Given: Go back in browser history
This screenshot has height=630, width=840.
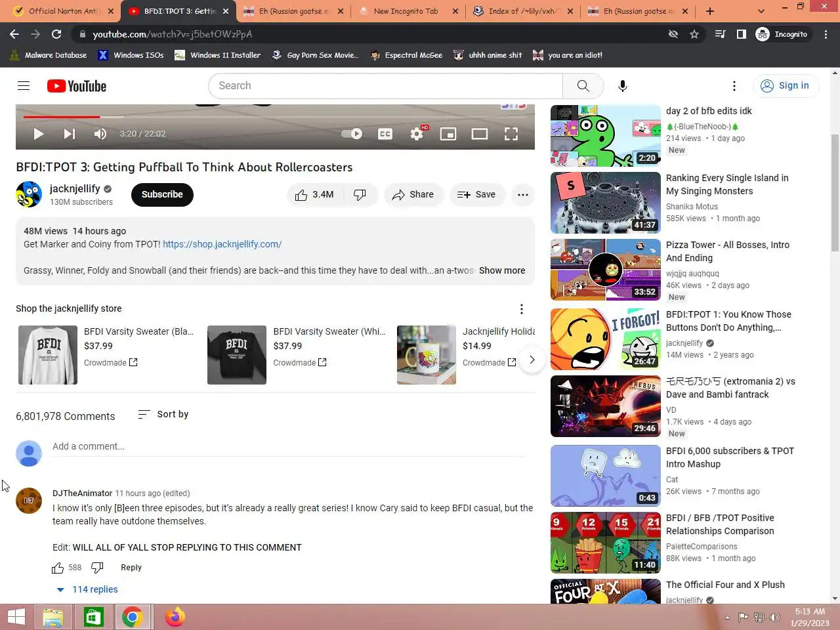Looking at the screenshot, I should coord(14,34).
